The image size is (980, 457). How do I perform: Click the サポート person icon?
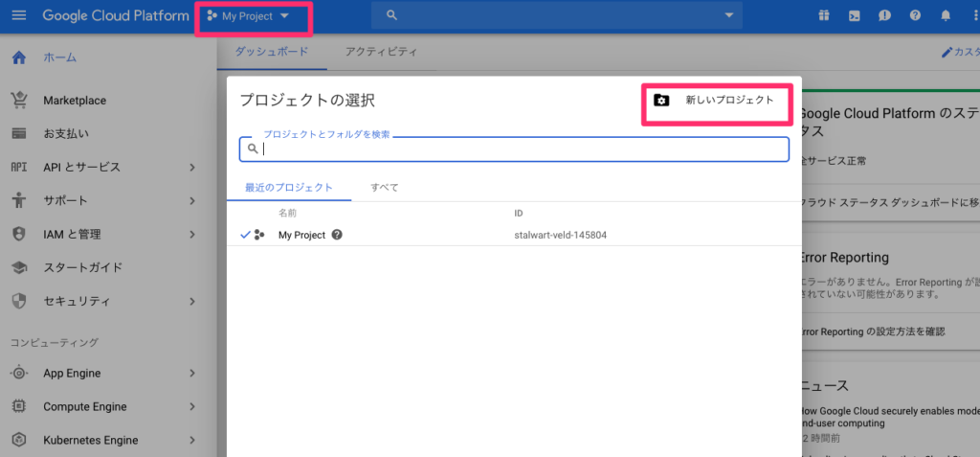[x=19, y=200]
